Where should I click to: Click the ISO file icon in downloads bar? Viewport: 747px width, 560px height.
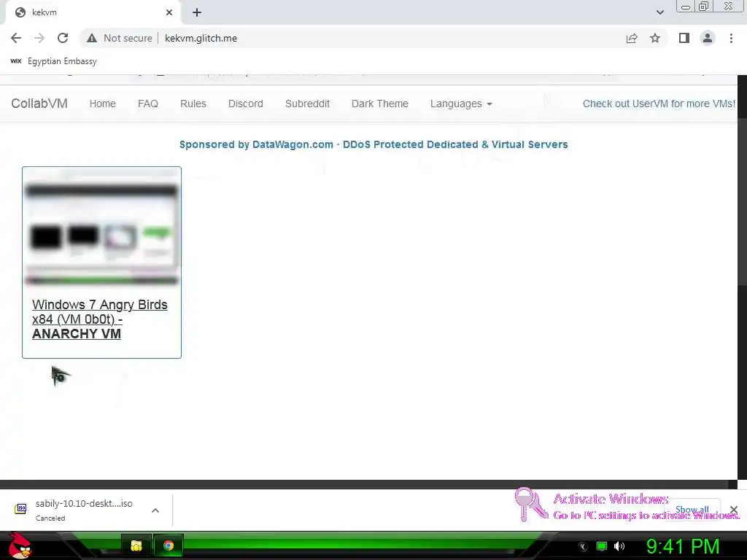(x=20, y=509)
